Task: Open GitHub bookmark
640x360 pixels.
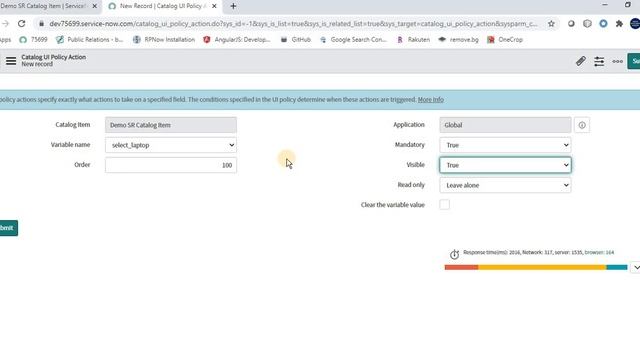Action: (x=296, y=40)
